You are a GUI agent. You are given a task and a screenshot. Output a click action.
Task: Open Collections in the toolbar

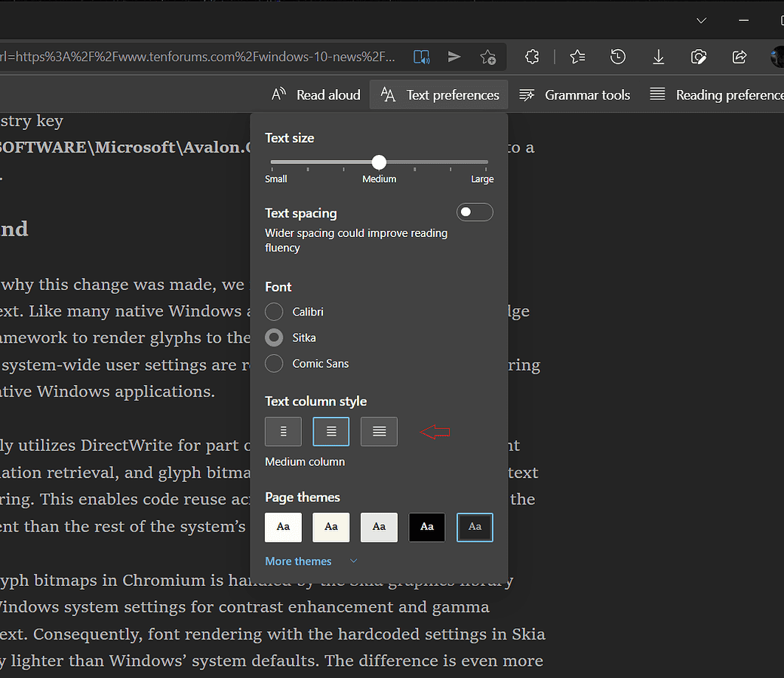point(532,57)
